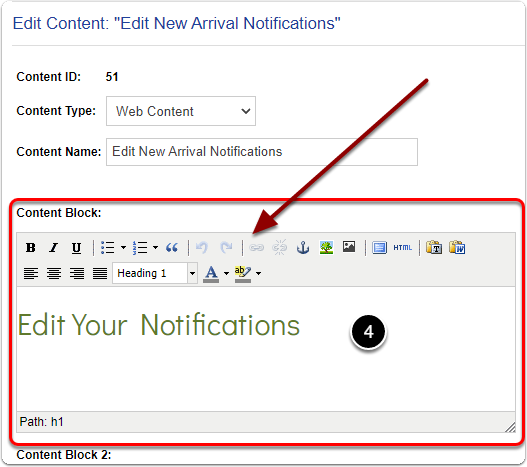Open the text color picker arrow
Screen dimensions: 527x467
[x=226, y=273]
